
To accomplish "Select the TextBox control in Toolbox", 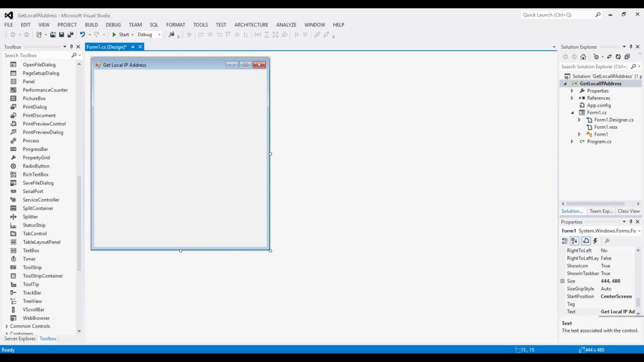I will tap(31, 250).
